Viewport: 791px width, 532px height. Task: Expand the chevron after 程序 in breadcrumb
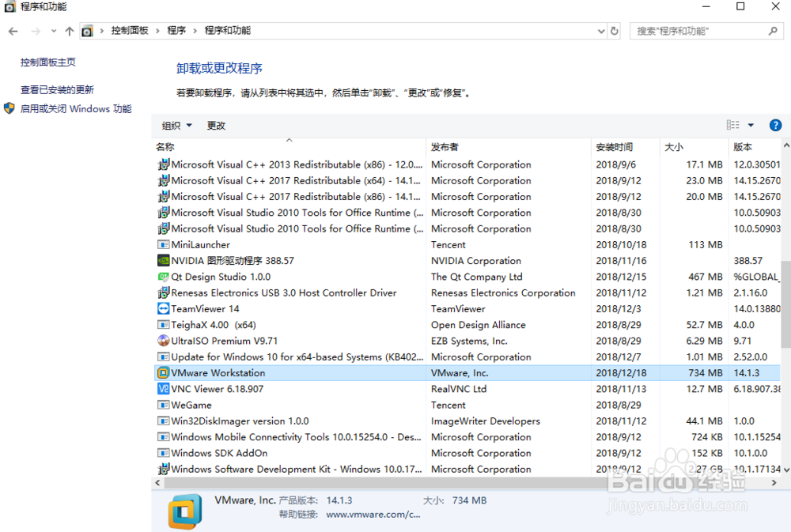pyautogui.click(x=195, y=31)
